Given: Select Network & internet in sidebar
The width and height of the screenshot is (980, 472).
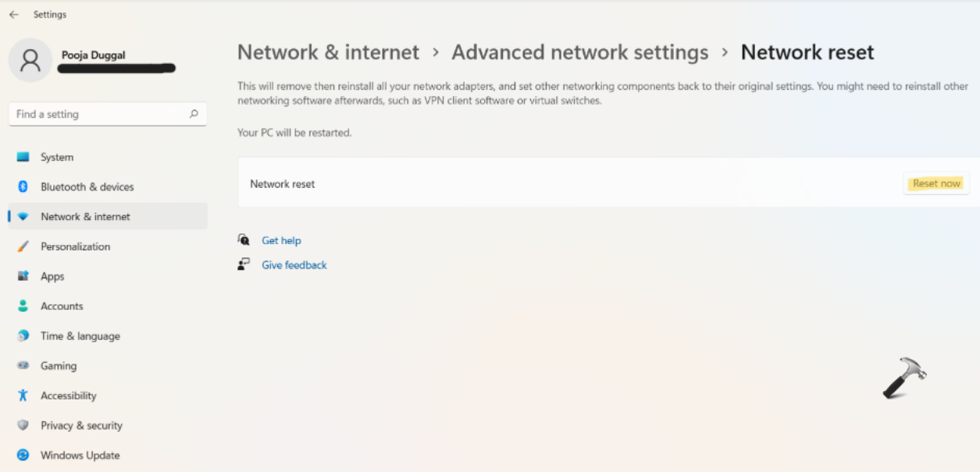Looking at the screenshot, I should point(85,217).
